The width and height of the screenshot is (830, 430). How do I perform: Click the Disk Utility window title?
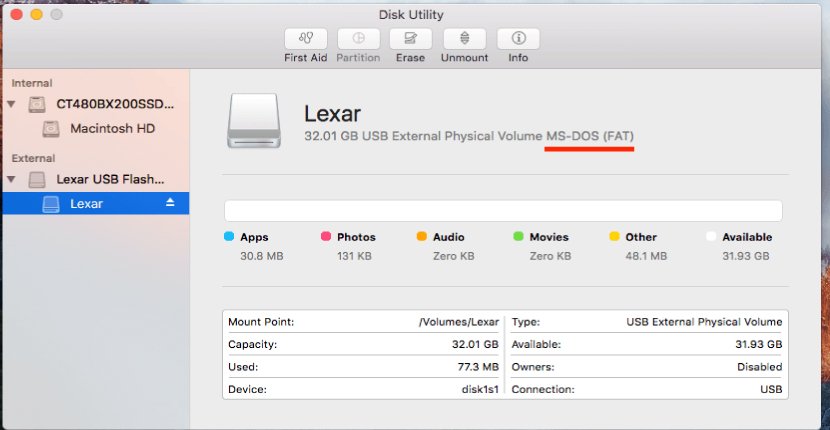point(411,15)
